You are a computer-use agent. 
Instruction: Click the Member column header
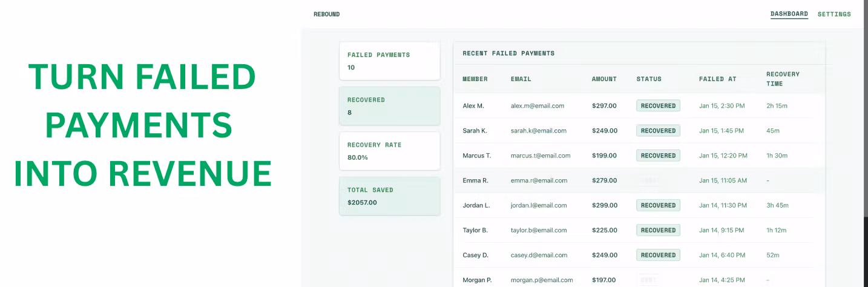pos(475,79)
